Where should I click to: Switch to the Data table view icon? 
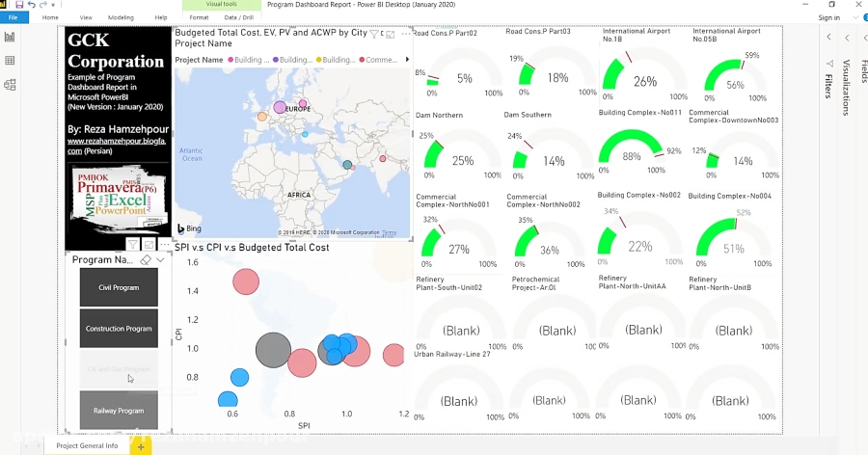(x=10, y=61)
